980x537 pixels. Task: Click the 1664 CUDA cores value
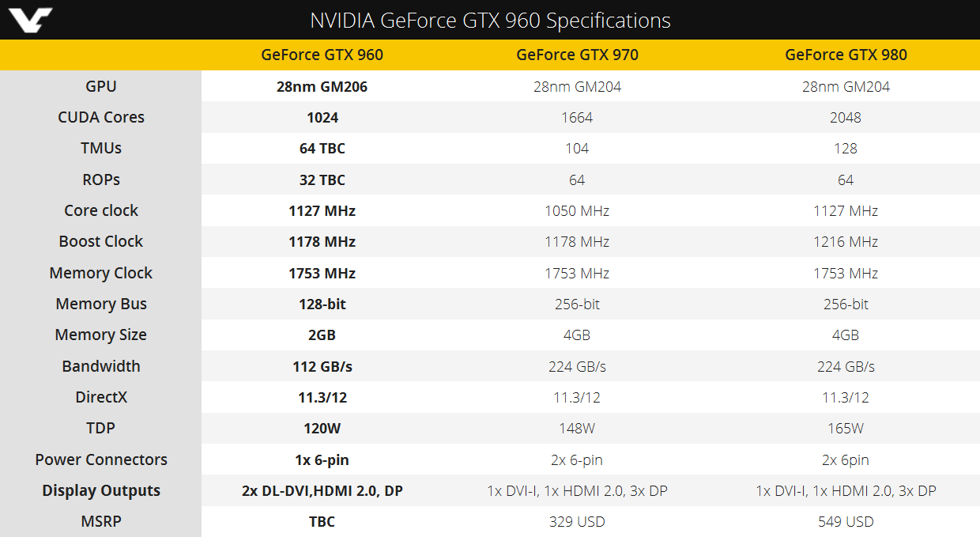point(577,117)
